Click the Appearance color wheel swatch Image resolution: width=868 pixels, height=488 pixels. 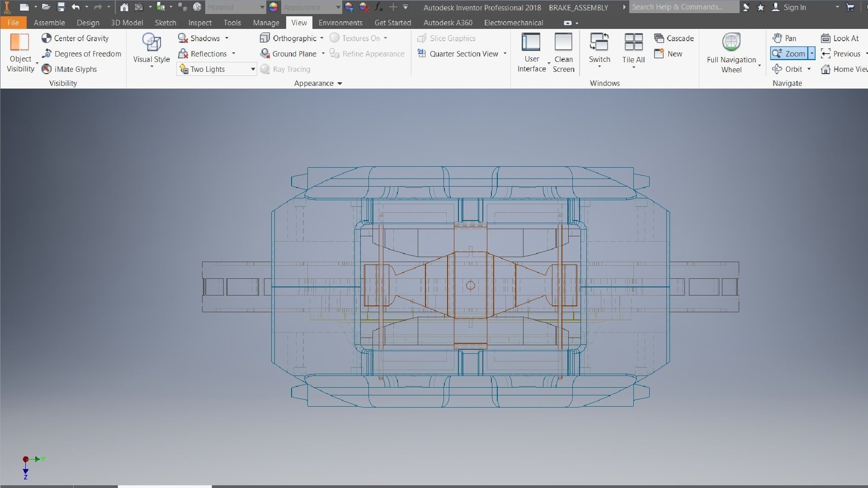click(x=273, y=7)
